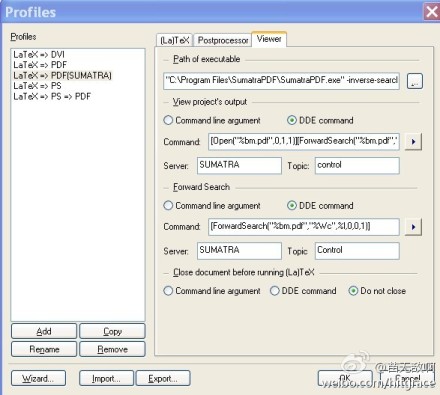The image size is (440, 395).
Task: Click the browse button for executable path
Action: pos(415,81)
